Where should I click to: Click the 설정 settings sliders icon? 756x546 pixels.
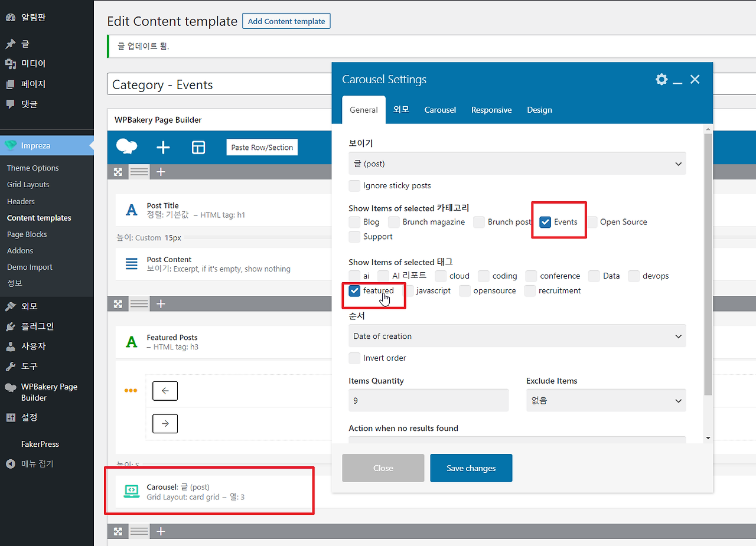[x=11, y=417]
